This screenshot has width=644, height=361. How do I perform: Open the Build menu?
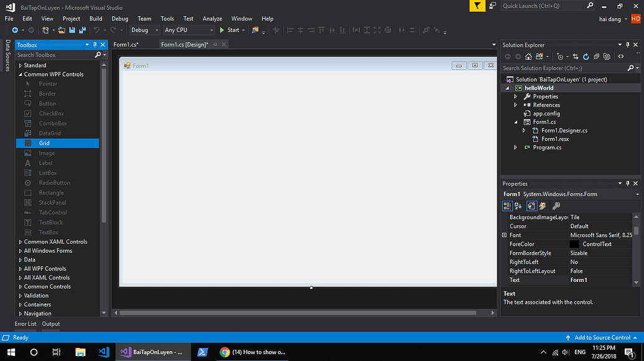(96, 18)
